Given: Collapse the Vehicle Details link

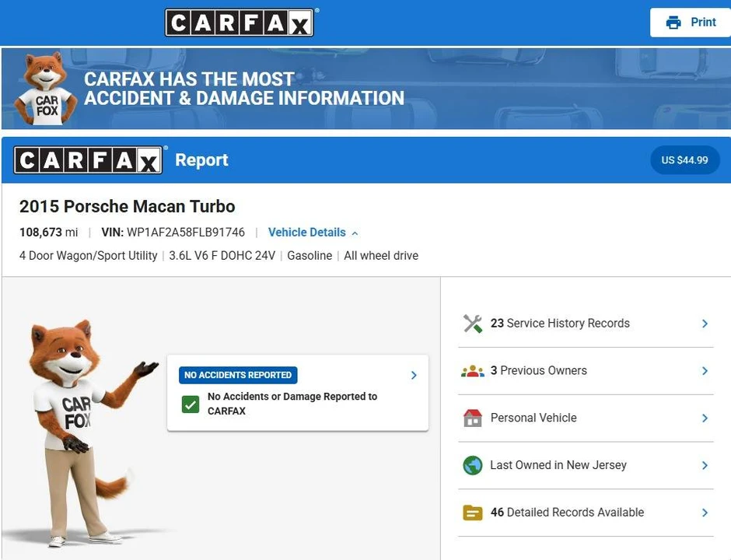Looking at the screenshot, I should point(313,233).
